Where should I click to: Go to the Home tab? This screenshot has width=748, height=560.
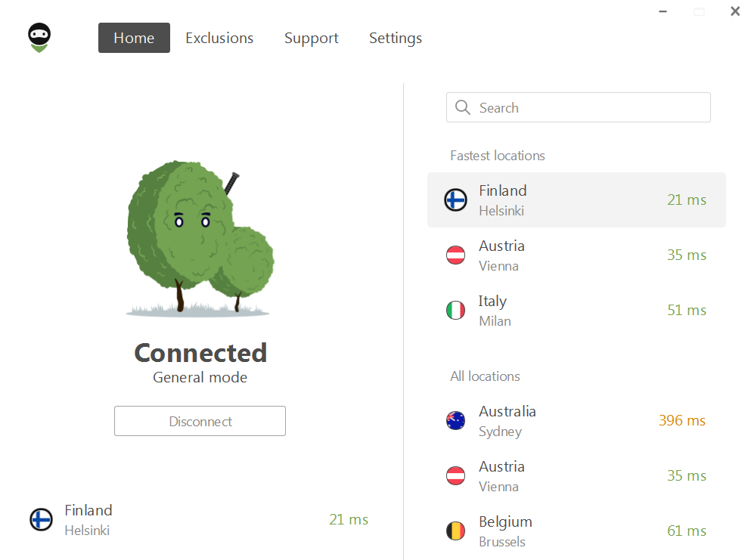pos(134,38)
